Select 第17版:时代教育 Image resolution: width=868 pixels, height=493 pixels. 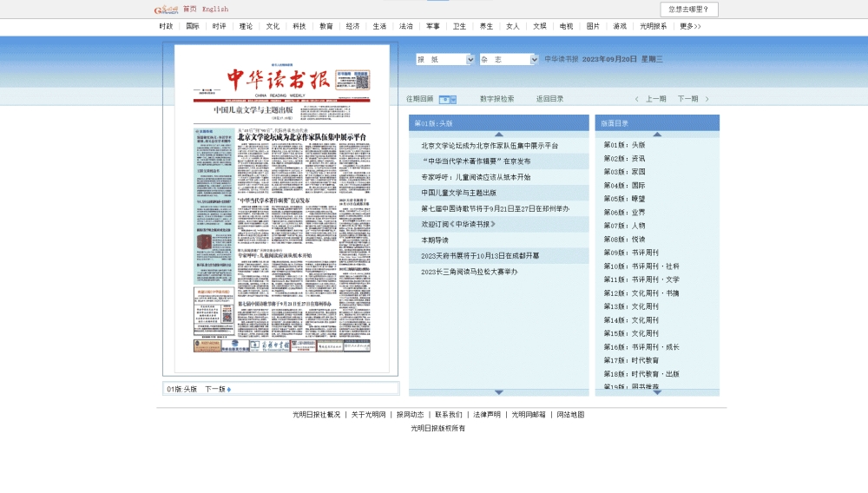pyautogui.click(x=631, y=361)
